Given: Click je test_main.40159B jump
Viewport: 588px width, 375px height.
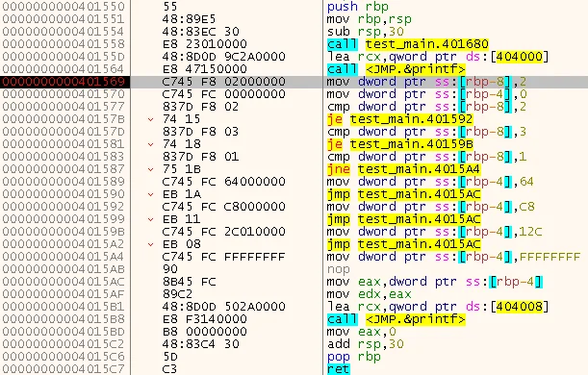Looking at the screenshot, I should click(x=400, y=144).
